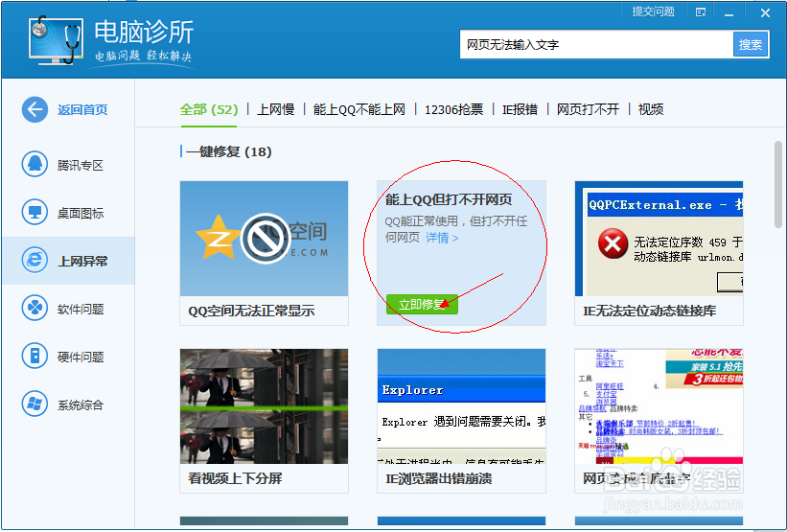
Task: Click the 一键修复 (18) section heading
Action: pos(229,151)
